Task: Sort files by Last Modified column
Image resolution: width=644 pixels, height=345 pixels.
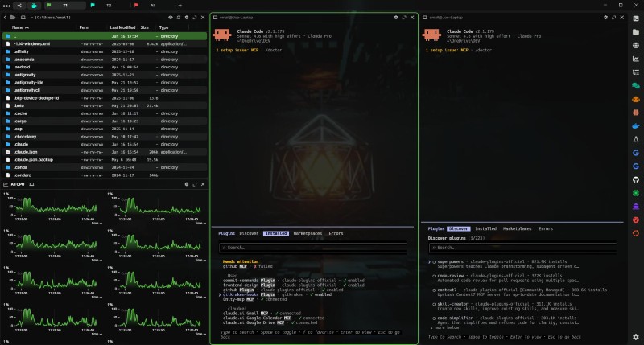Action: click(122, 27)
